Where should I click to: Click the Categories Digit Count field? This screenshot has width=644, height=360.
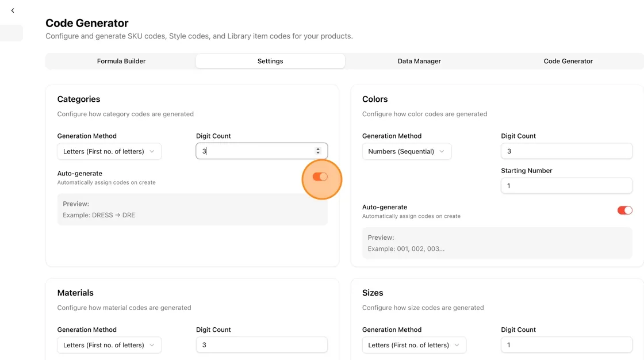[262, 151]
